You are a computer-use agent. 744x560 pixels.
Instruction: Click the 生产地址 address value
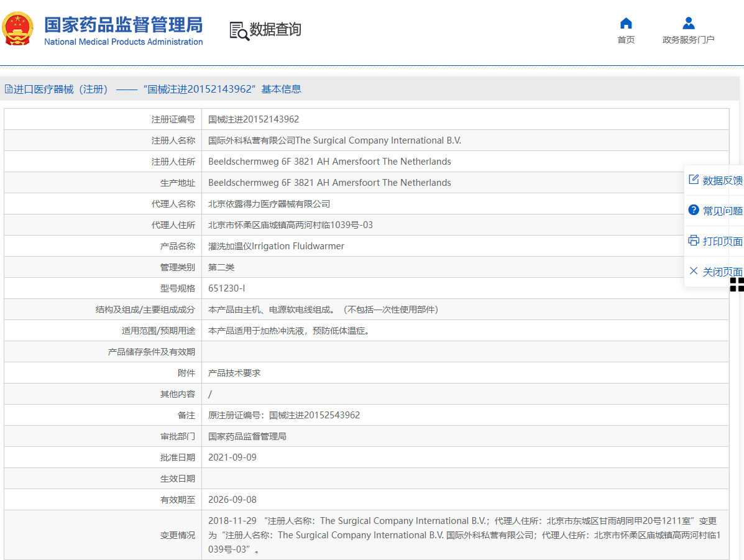pos(329,183)
